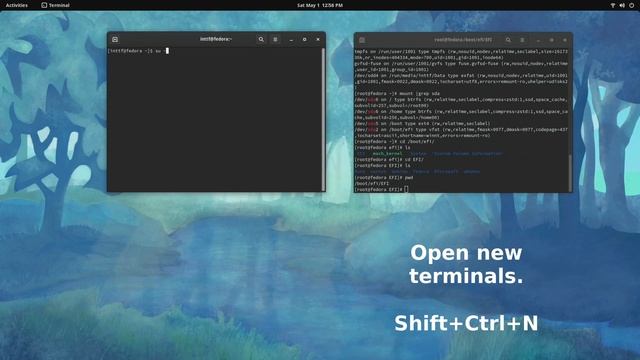Image resolution: width=640 pixels, height=360 pixels.
Task: Click the volume icon in system tray
Action: tap(622, 5)
